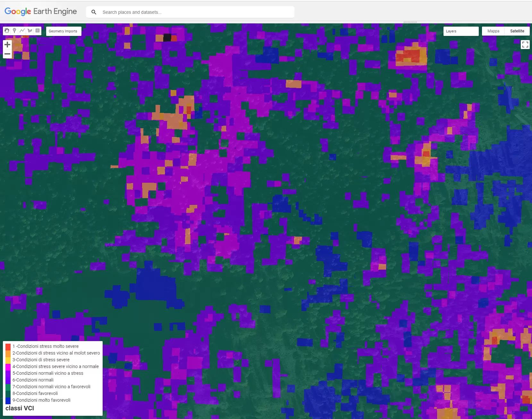Click the blue molto favorevoli legend swatch
The width and height of the screenshot is (532, 419).
(x=8, y=400)
